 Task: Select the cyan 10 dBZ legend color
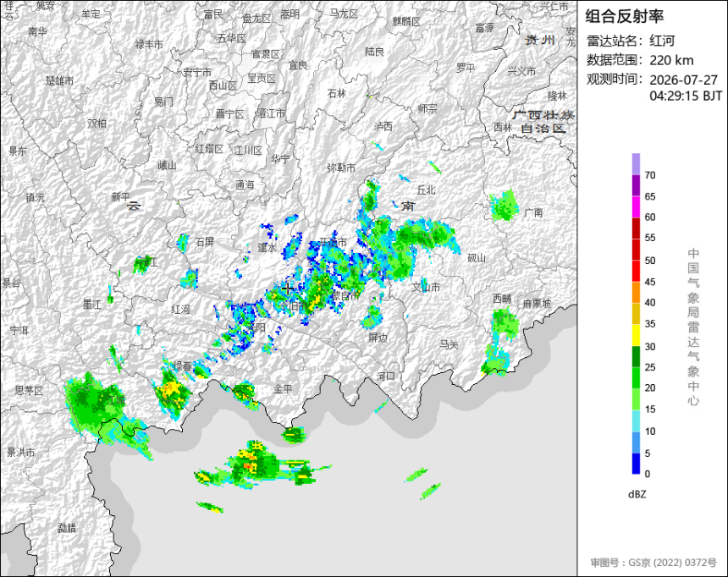pos(636,420)
